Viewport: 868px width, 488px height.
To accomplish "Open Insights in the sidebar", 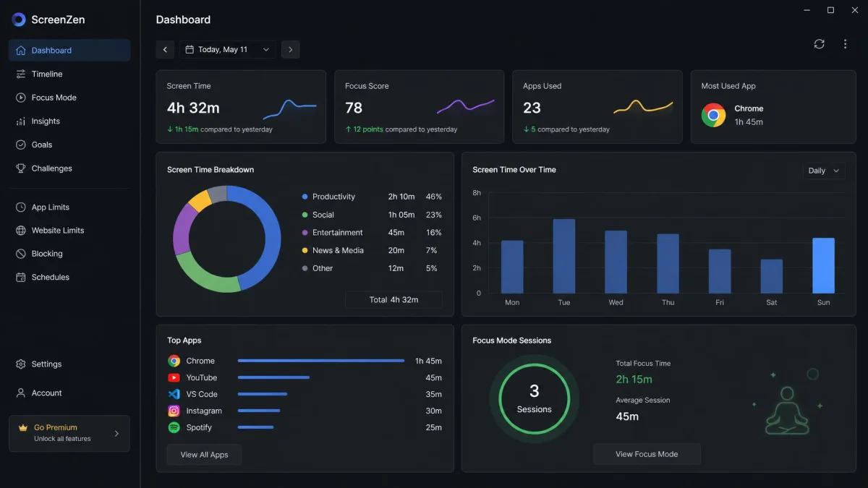I will 69,121.
